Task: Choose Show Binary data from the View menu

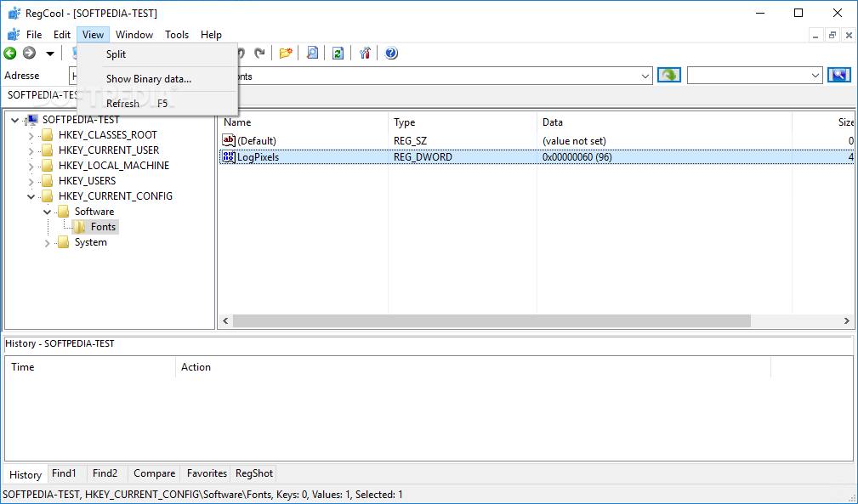Action: pos(157,79)
